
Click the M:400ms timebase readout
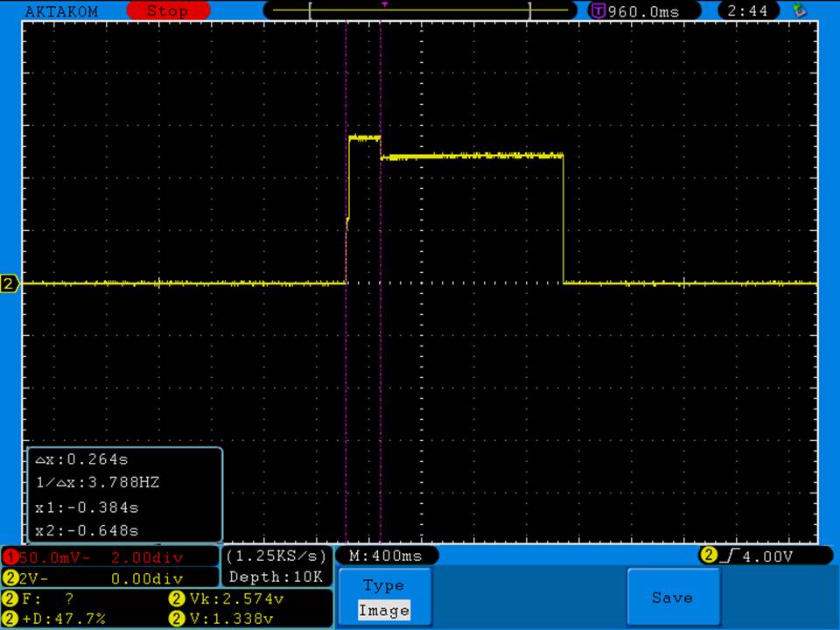pos(386,556)
